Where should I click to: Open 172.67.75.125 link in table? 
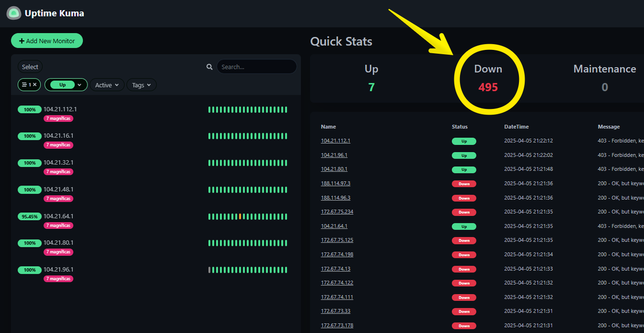pyautogui.click(x=337, y=240)
